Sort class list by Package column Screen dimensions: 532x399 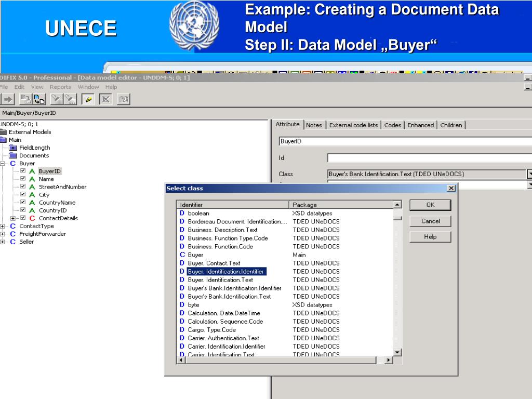[341, 205]
